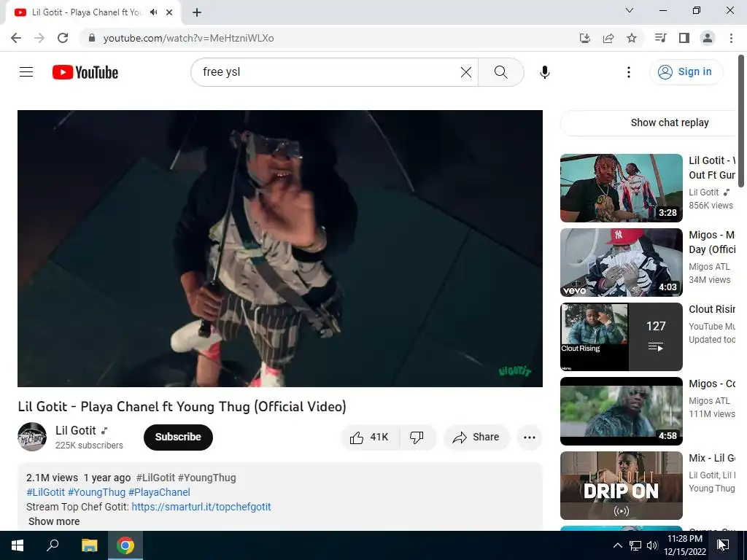
Task: Dislike the video
Action: pyautogui.click(x=417, y=437)
